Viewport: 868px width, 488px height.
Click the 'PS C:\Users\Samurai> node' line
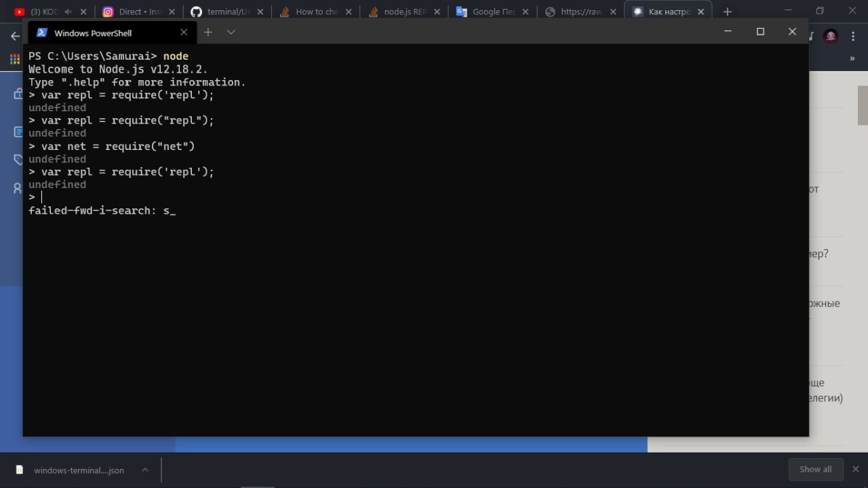point(108,56)
